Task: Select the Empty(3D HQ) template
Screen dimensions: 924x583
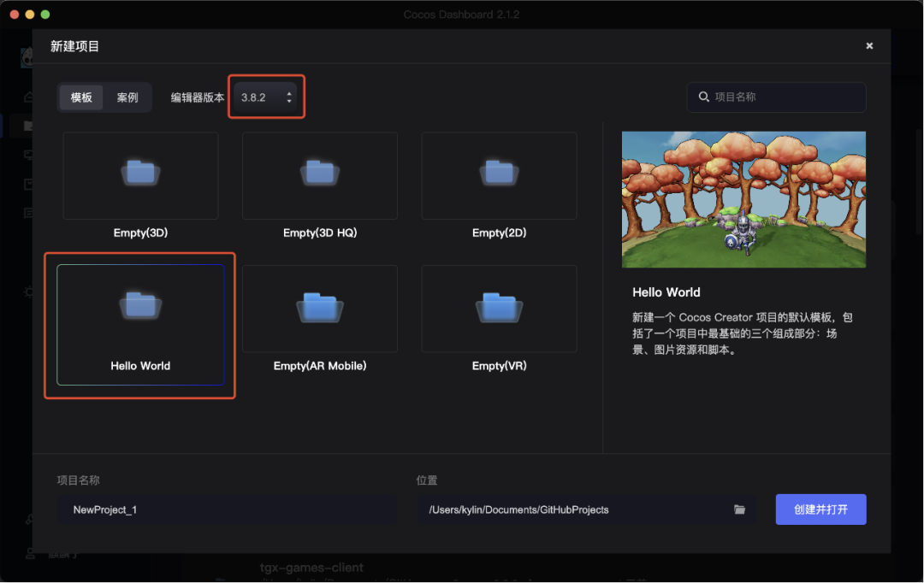Action: [319, 185]
